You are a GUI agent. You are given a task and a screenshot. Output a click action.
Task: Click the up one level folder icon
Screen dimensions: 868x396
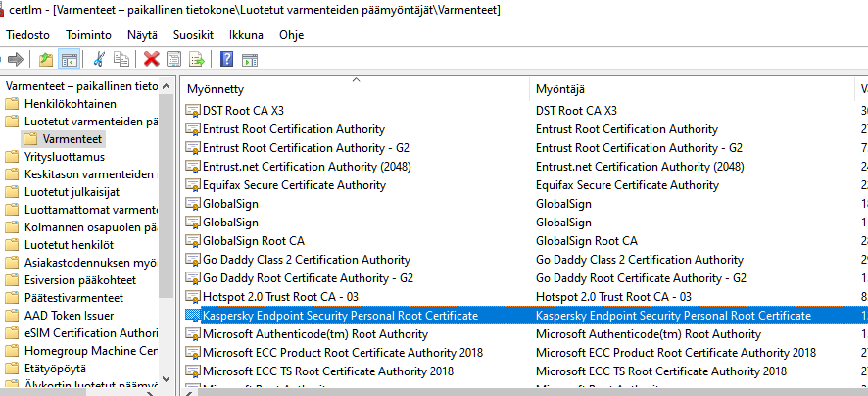tap(45, 59)
